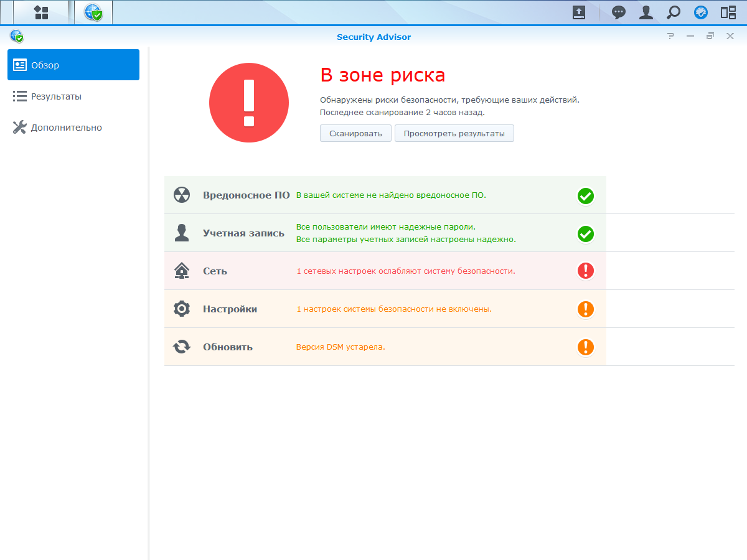Screen dimensions: 747x560
Task: Click the search magnifier icon
Action: tap(674, 12)
